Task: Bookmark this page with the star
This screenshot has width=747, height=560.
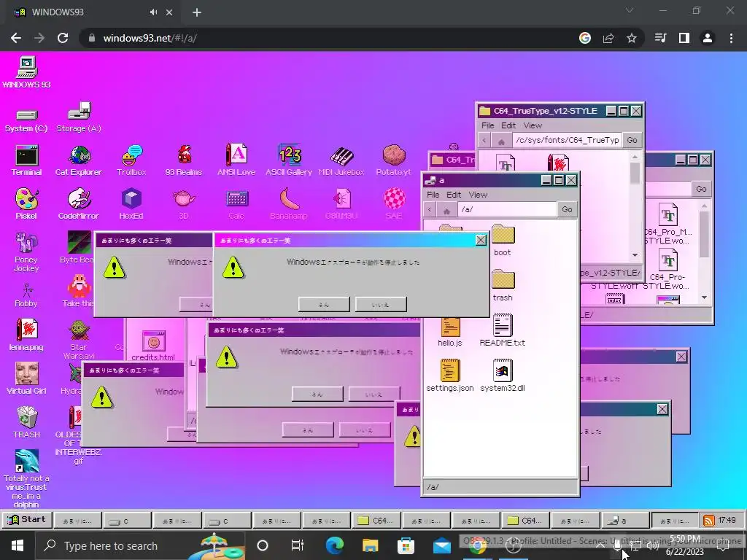Action: pos(632,38)
